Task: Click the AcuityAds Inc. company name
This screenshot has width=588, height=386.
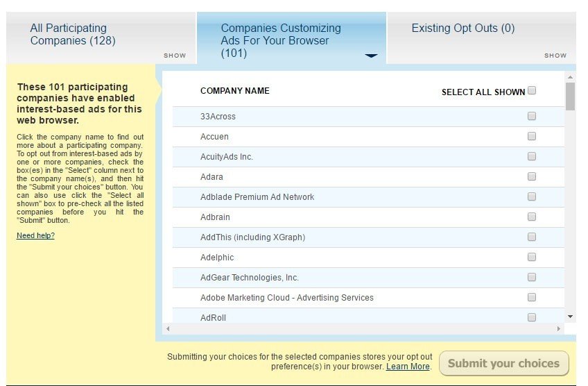Action: pos(227,157)
